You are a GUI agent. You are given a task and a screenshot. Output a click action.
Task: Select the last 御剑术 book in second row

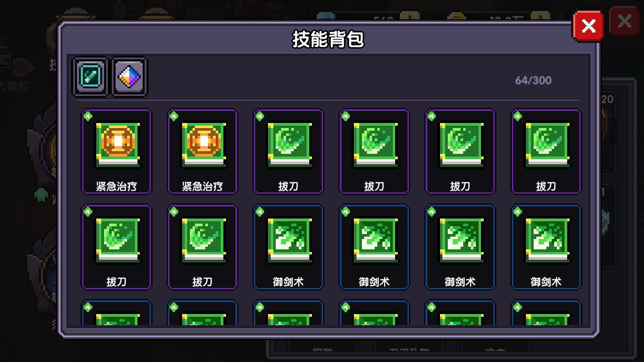546,247
